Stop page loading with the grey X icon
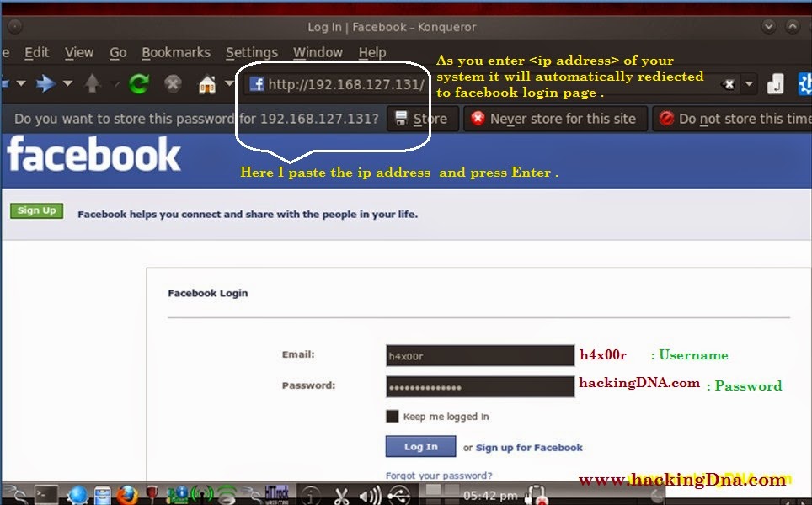This screenshot has height=505, width=812. [173, 83]
